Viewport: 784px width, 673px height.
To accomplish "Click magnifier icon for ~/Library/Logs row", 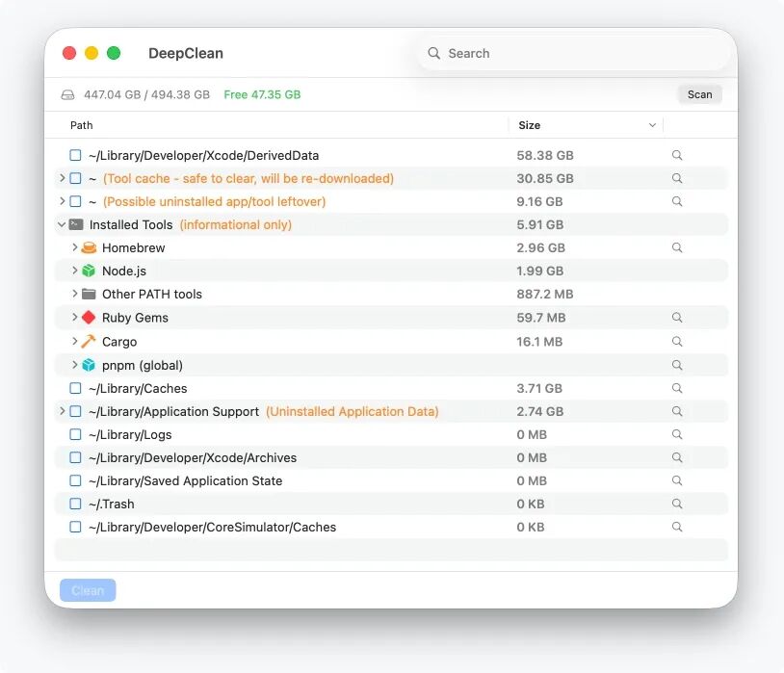I will pyautogui.click(x=677, y=434).
